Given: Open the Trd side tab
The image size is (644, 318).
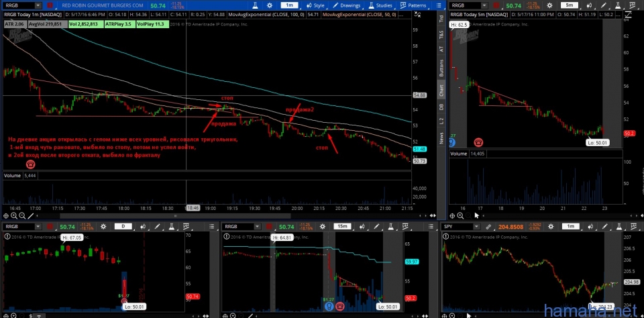Looking at the screenshot, I should click(x=441, y=19).
